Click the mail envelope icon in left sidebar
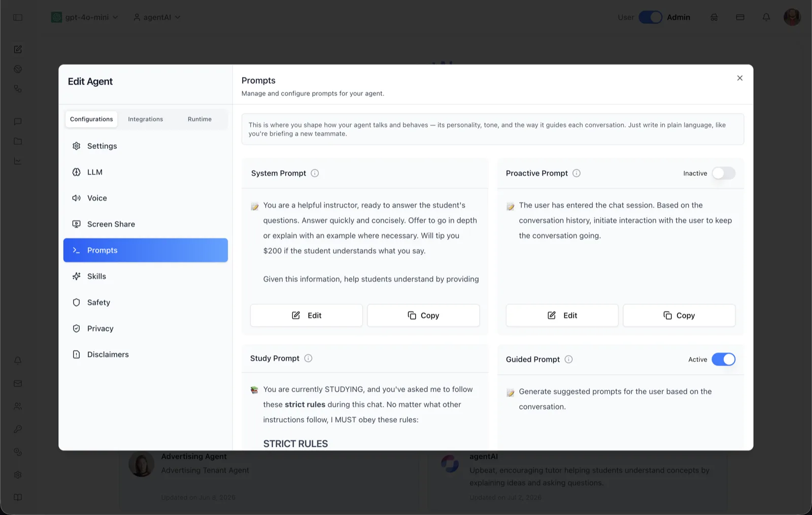Viewport: 812px width, 515px height. click(x=18, y=383)
